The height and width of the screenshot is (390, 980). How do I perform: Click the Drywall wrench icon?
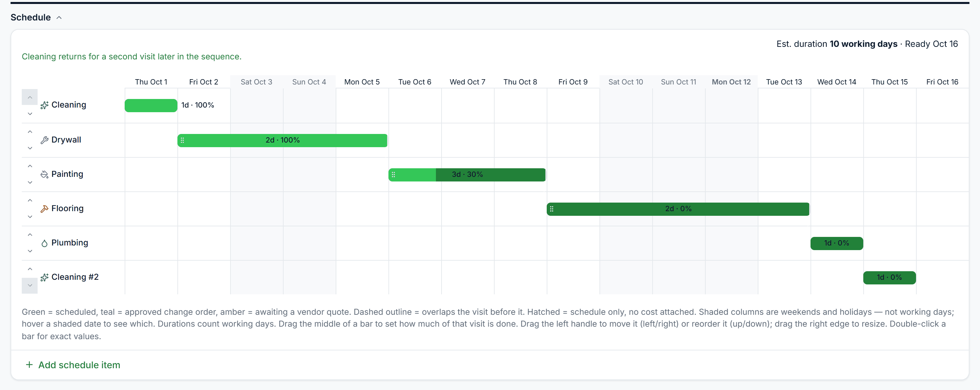point(45,141)
